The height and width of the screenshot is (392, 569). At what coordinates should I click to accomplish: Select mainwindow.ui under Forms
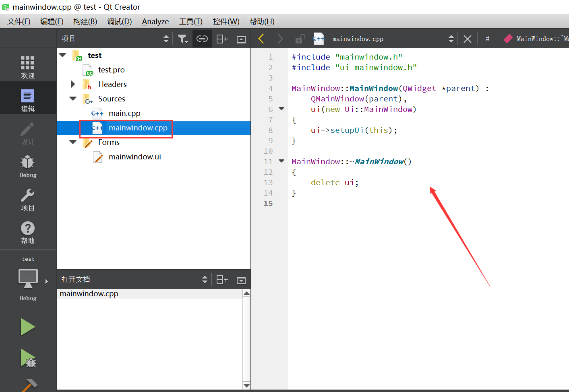(x=135, y=157)
